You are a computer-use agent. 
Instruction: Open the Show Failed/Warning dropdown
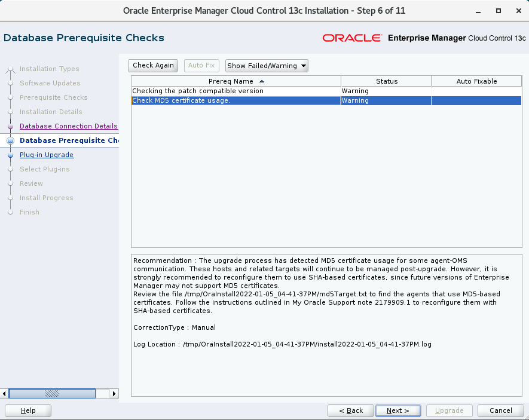tap(267, 66)
